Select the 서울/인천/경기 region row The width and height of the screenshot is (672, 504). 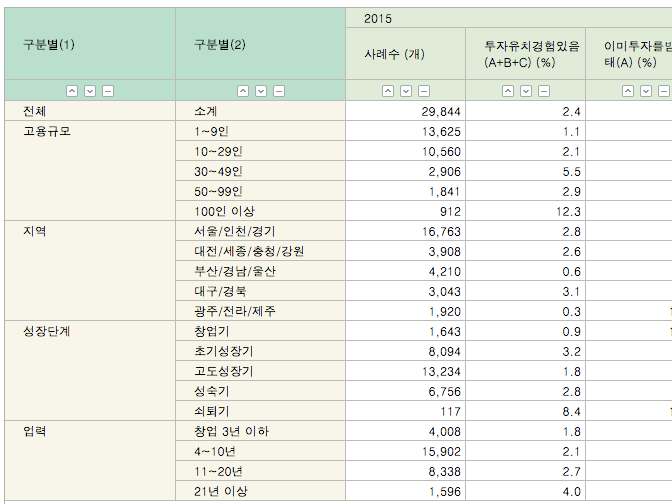[x=235, y=231]
